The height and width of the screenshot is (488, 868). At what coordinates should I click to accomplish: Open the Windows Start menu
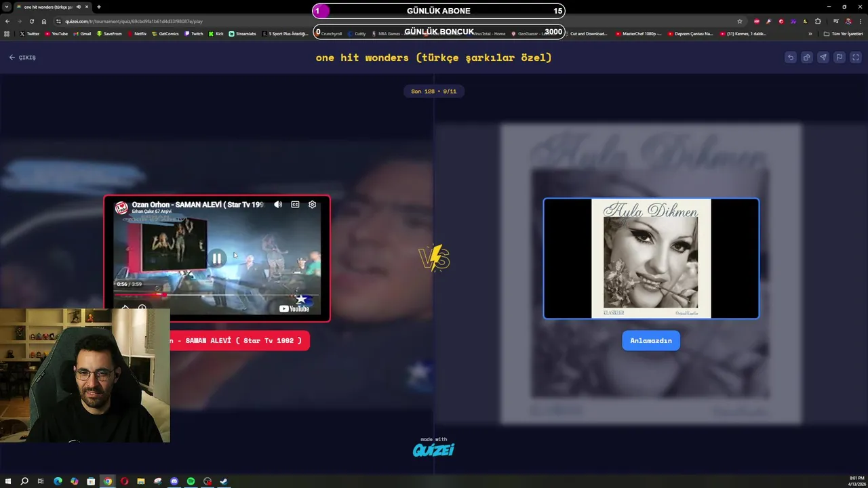tap(8, 481)
